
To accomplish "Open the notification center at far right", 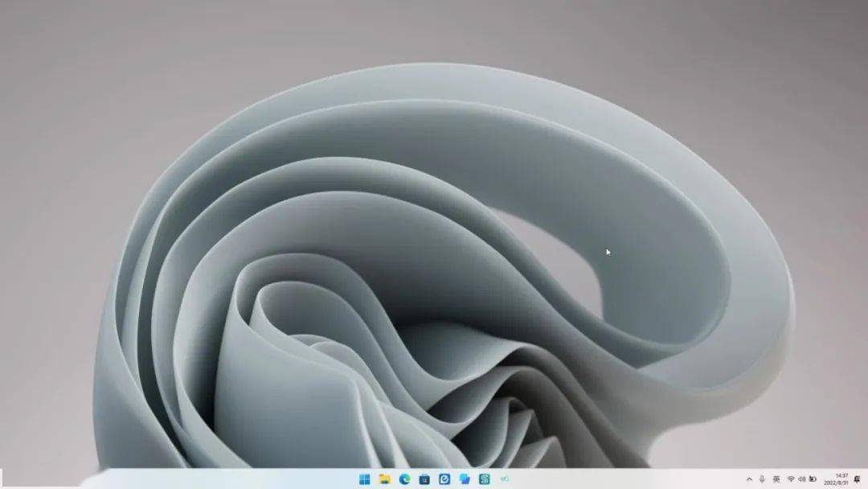I will (x=857, y=478).
